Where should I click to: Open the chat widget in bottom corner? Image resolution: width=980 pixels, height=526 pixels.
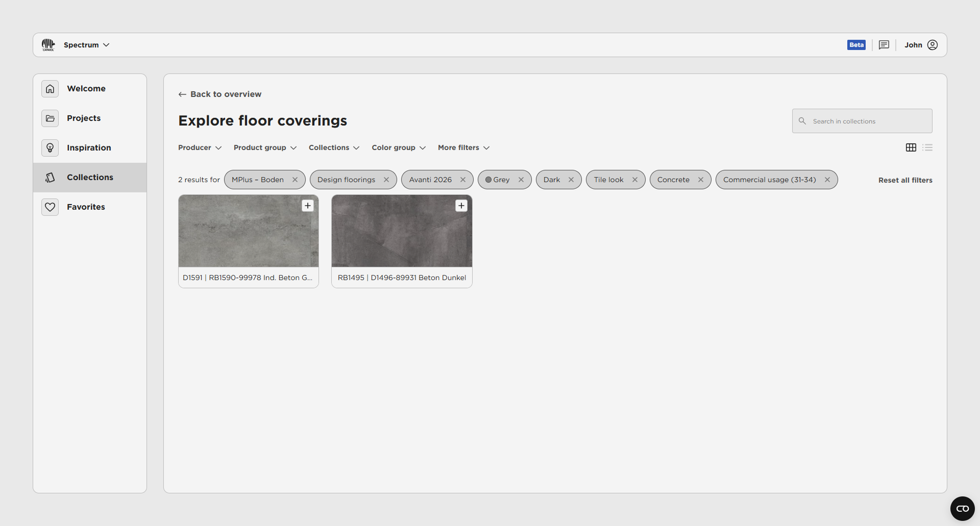(x=962, y=509)
